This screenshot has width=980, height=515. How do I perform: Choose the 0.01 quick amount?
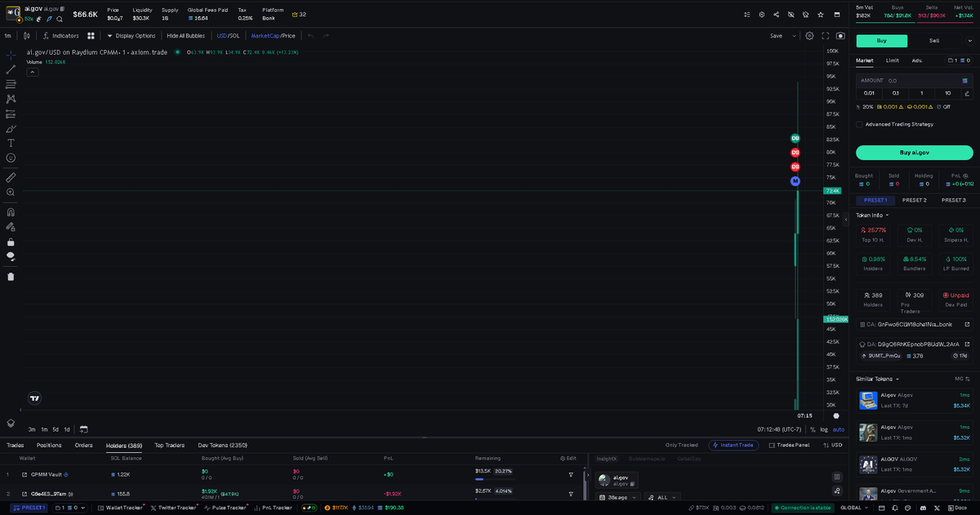869,93
